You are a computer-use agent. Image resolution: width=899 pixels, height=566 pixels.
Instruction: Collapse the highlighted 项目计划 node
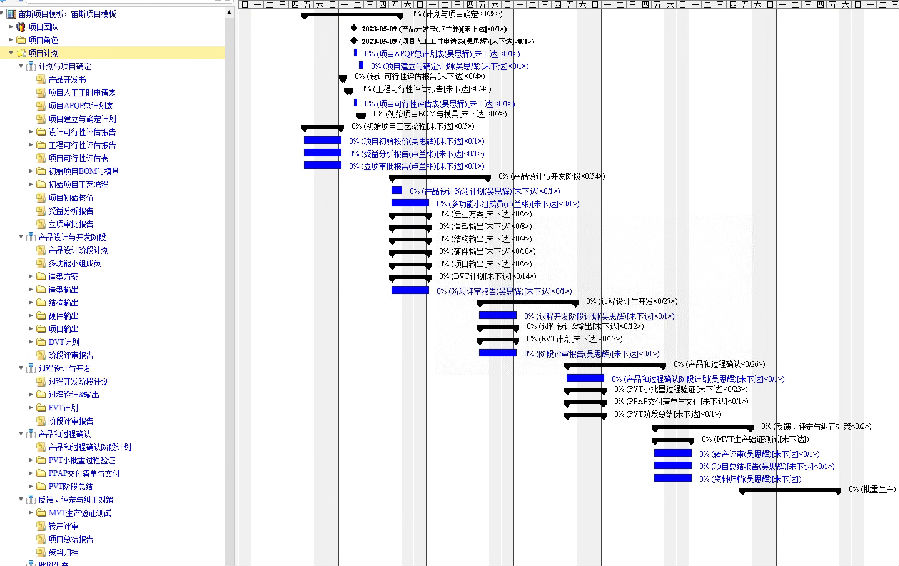(11, 53)
